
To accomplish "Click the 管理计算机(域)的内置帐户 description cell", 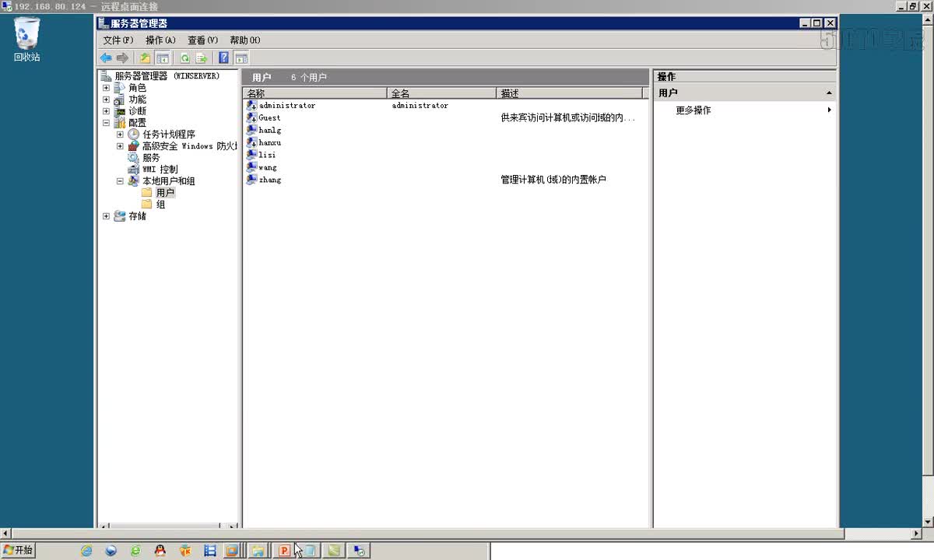I will [x=553, y=180].
